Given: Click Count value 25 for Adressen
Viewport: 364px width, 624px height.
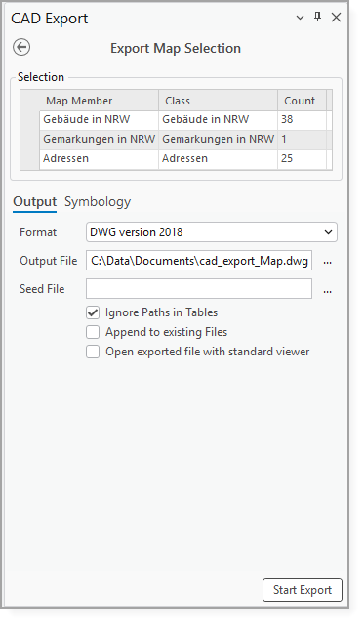Looking at the screenshot, I should tap(302, 159).
